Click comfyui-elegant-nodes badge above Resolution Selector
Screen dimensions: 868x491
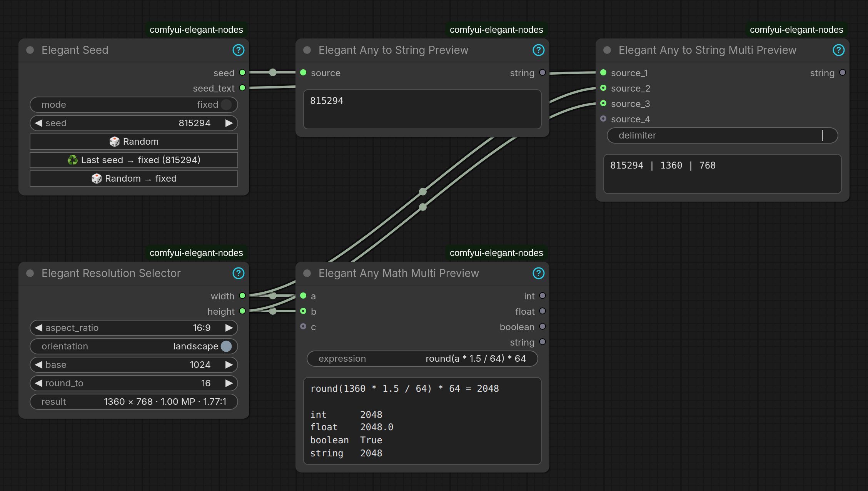(x=196, y=253)
